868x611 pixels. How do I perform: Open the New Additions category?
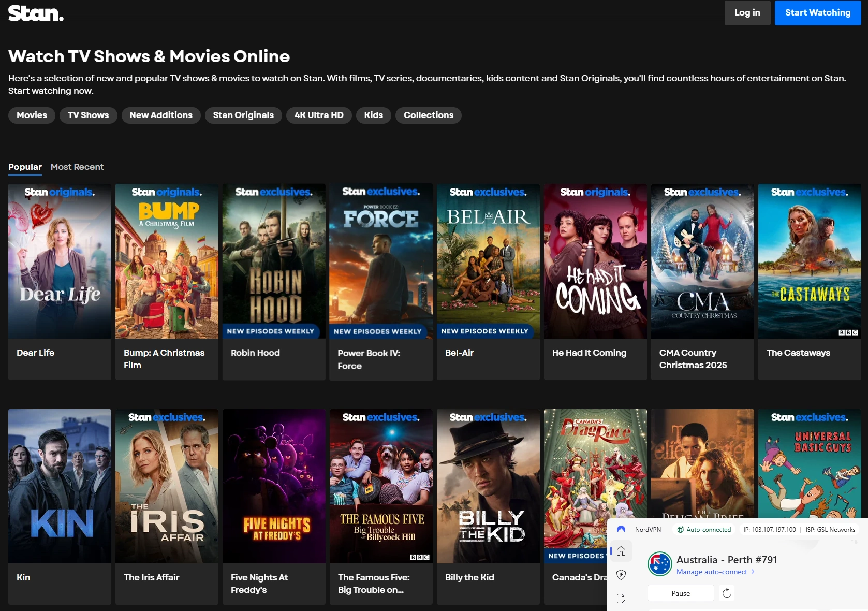pos(161,115)
